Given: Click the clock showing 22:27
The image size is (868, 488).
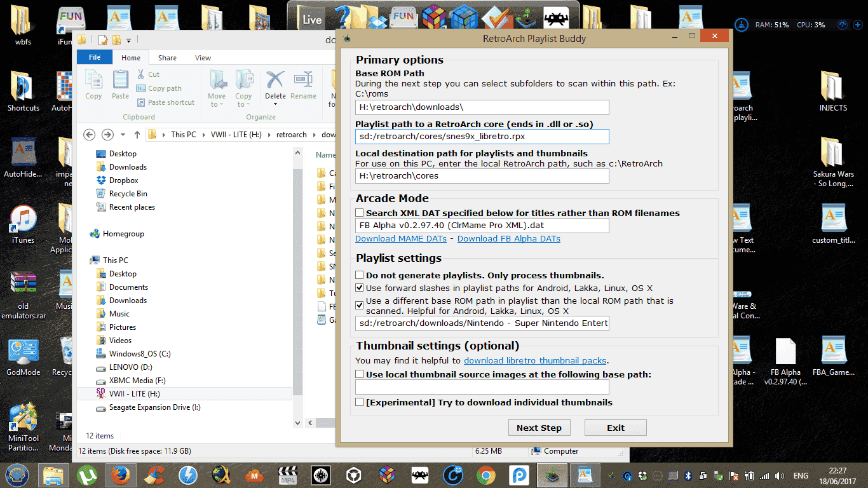Looking at the screenshot, I should (x=837, y=471).
